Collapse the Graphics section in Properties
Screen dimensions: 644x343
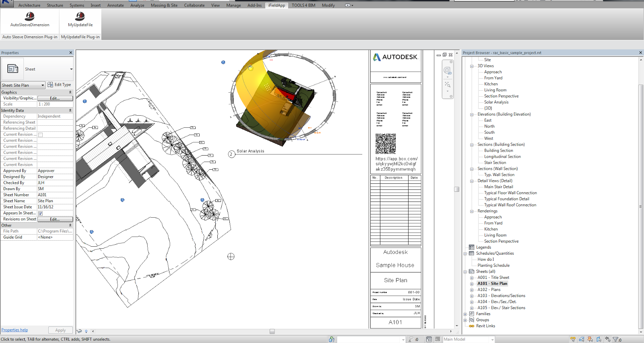tap(70, 92)
